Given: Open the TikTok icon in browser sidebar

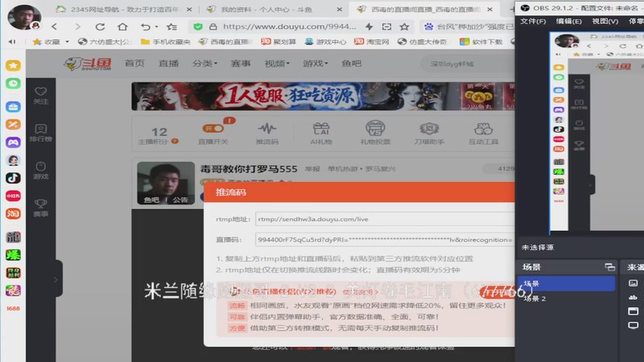Looking at the screenshot, I should (13, 178).
